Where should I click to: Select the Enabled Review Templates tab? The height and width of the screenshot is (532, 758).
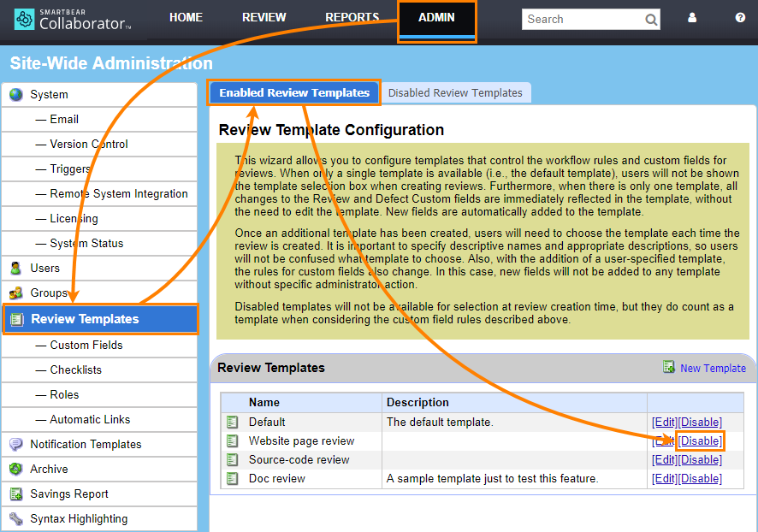click(x=293, y=92)
